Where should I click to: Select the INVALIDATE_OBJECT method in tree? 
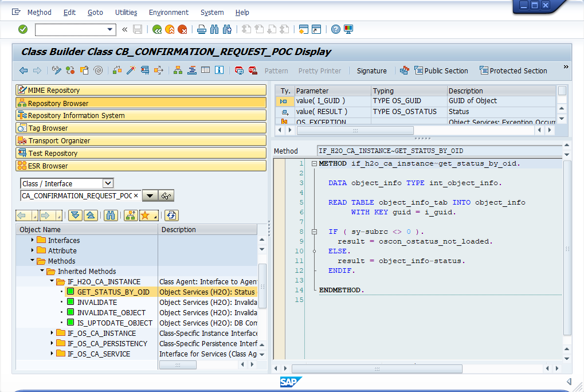111,312
